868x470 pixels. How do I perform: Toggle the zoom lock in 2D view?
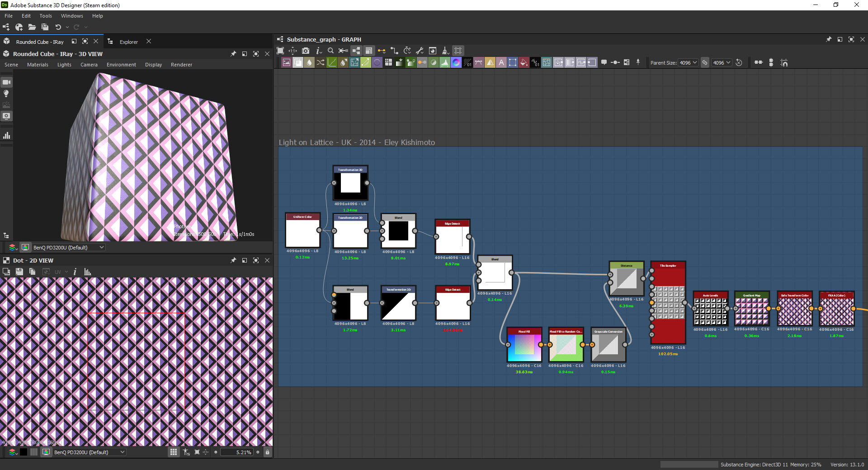[267, 452]
